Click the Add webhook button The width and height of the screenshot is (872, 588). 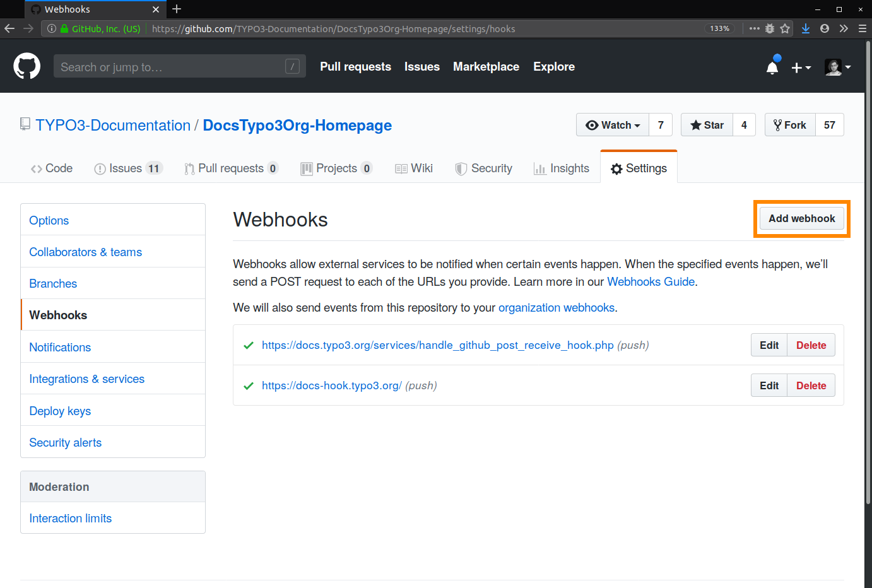[801, 218]
